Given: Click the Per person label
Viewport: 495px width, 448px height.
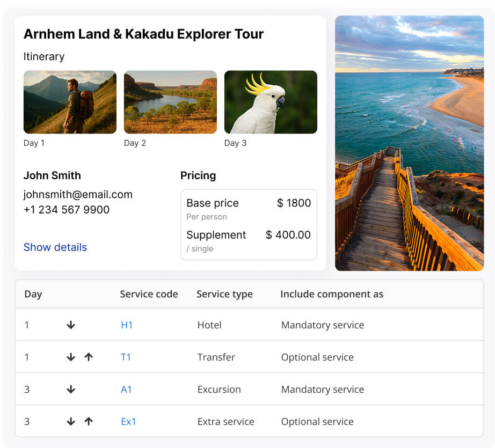Looking at the screenshot, I should tap(207, 217).
